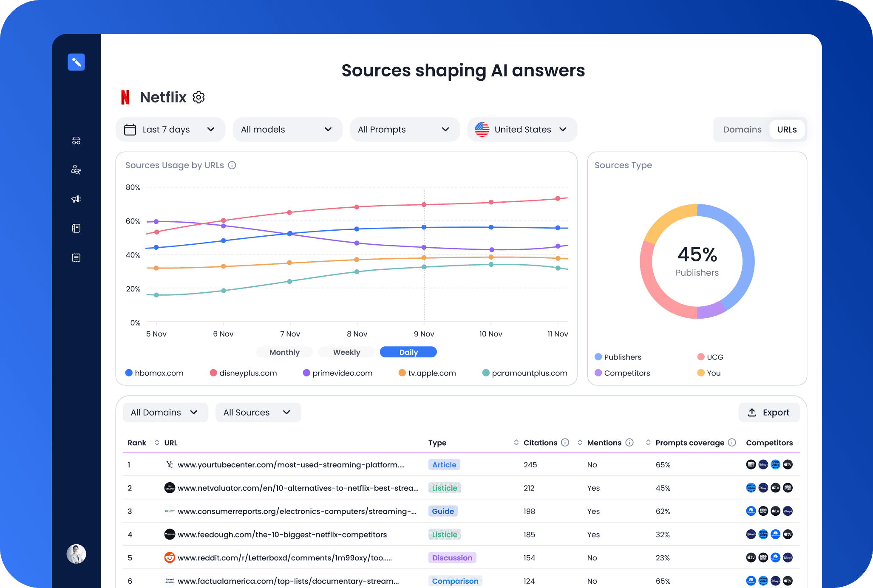Screen dimensions: 873x588
Task: Click the Export button
Action: click(x=768, y=412)
